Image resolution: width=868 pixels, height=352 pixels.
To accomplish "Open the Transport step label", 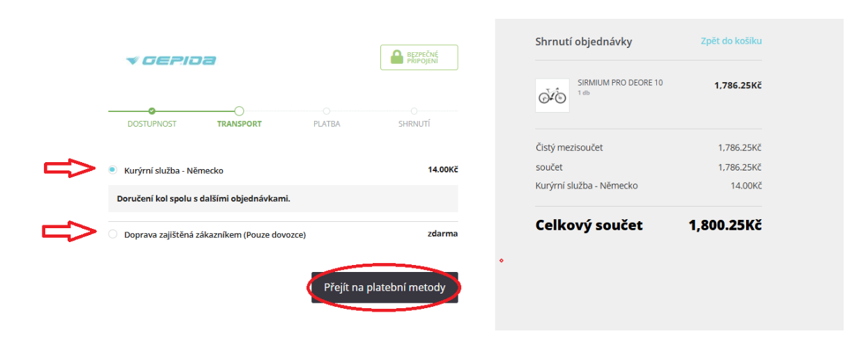I will [x=239, y=124].
